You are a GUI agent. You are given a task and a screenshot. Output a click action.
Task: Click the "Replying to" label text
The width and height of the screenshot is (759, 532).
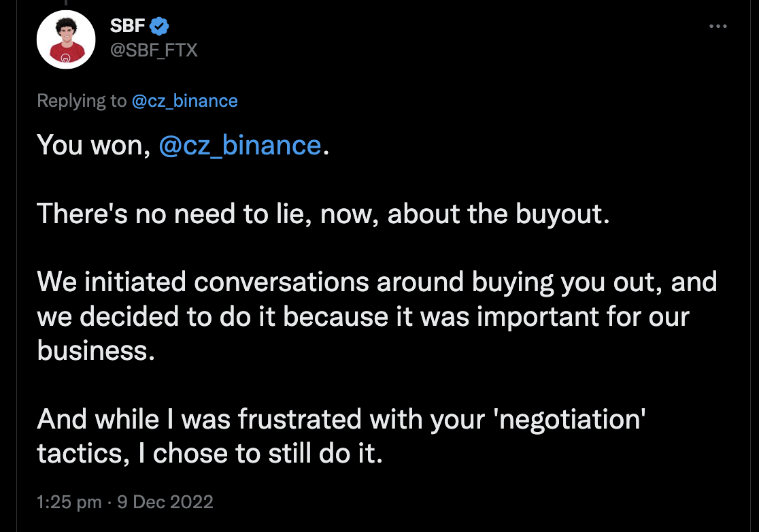click(x=82, y=101)
